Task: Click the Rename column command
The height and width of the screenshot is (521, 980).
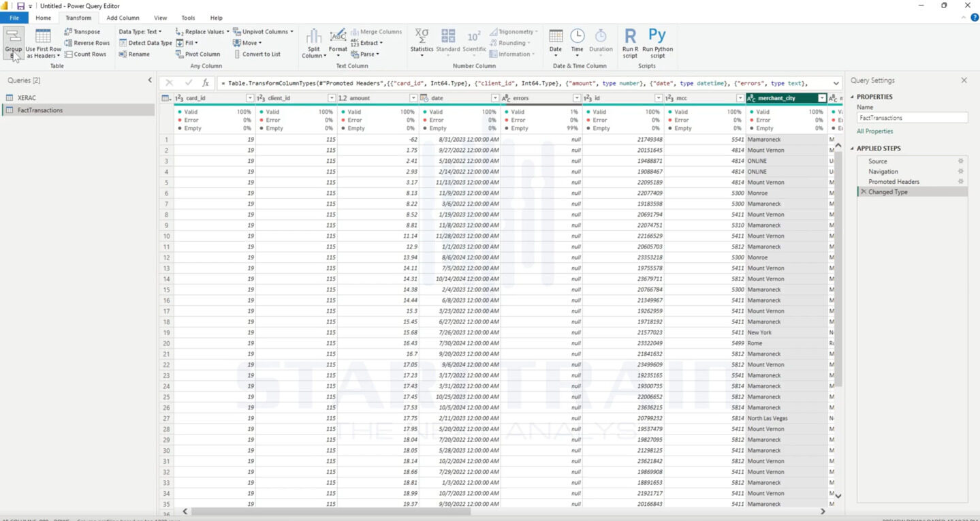Action: coord(134,54)
